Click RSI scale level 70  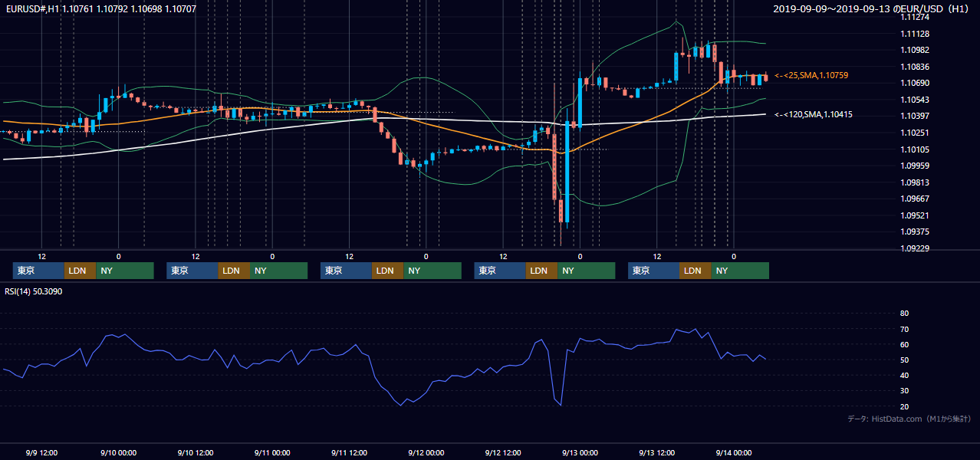[904, 329]
